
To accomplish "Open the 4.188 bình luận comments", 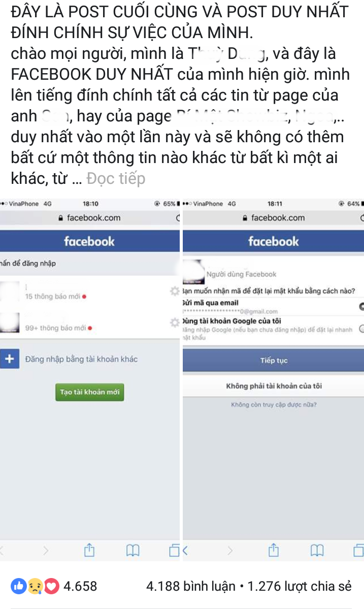I will 190,586.
